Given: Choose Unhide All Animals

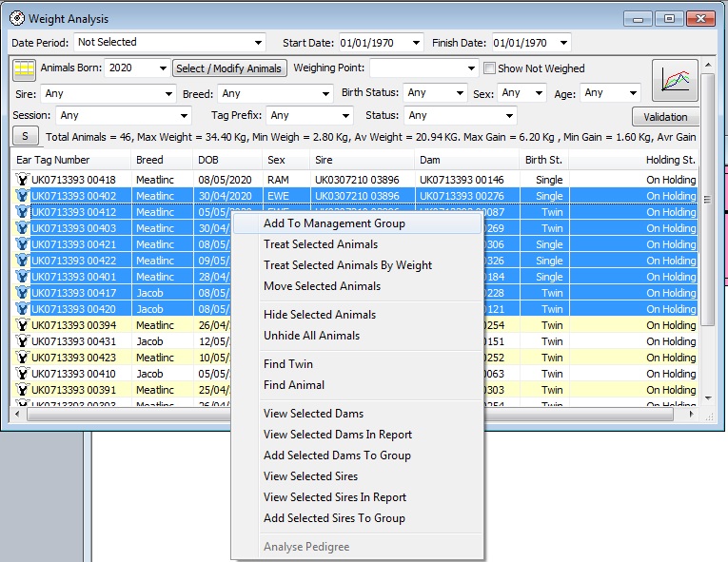Looking at the screenshot, I should point(358,335).
